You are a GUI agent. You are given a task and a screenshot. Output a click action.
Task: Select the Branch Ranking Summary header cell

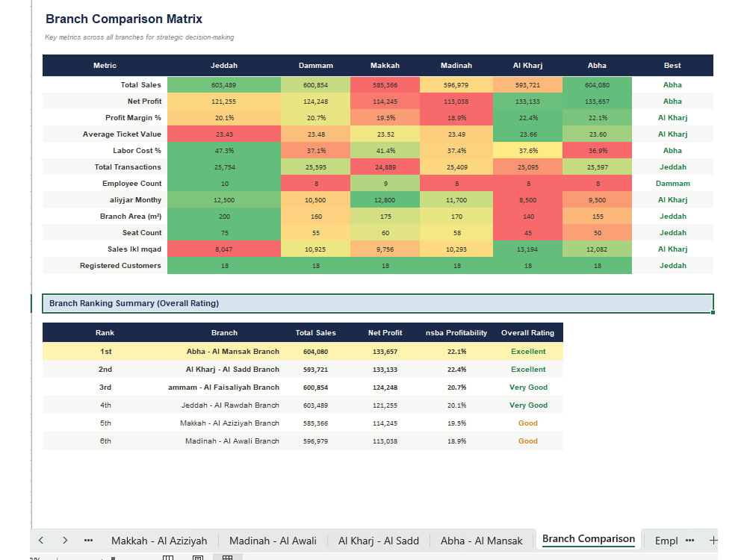[378, 303]
